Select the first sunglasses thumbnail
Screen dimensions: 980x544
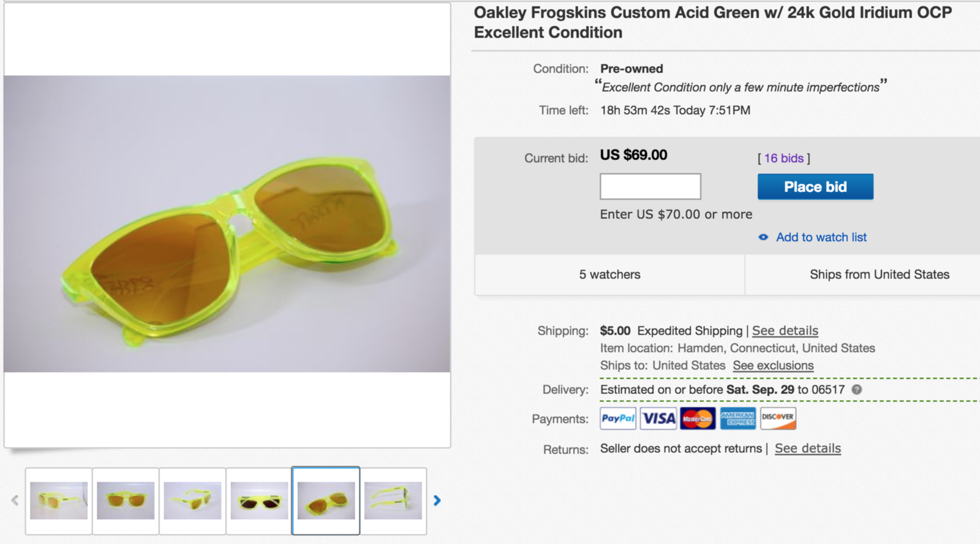(59, 501)
